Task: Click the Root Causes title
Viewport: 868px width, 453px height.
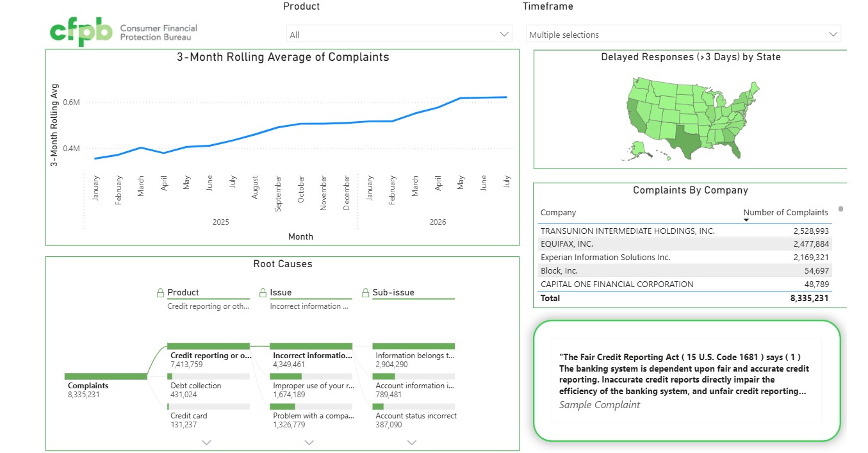Action: (283, 264)
